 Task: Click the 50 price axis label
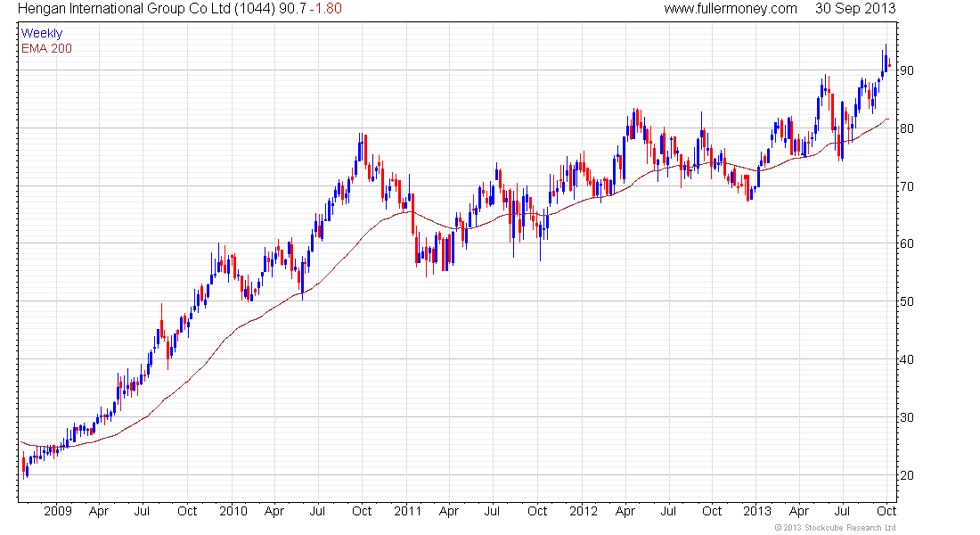coord(906,301)
